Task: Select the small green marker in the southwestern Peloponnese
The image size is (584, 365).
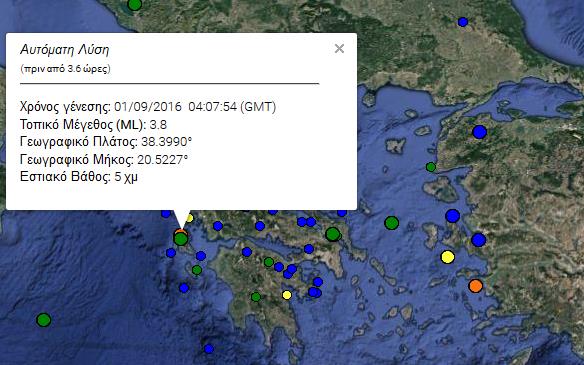Action: pos(256,297)
